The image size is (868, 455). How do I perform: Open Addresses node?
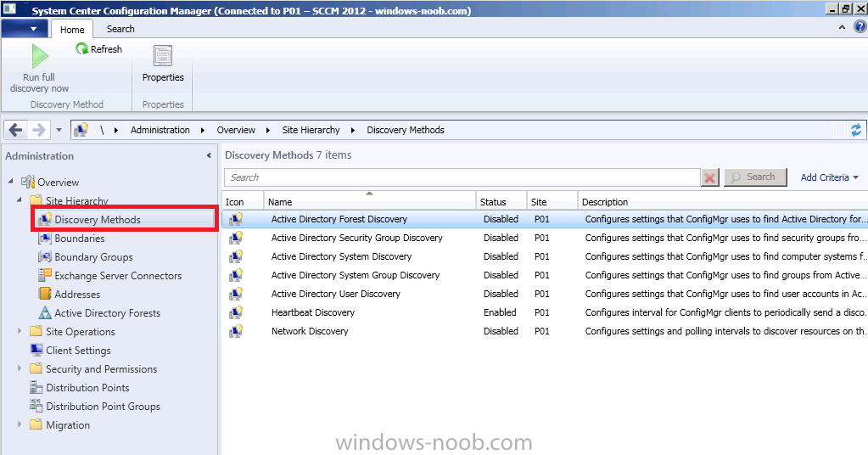[x=77, y=295]
